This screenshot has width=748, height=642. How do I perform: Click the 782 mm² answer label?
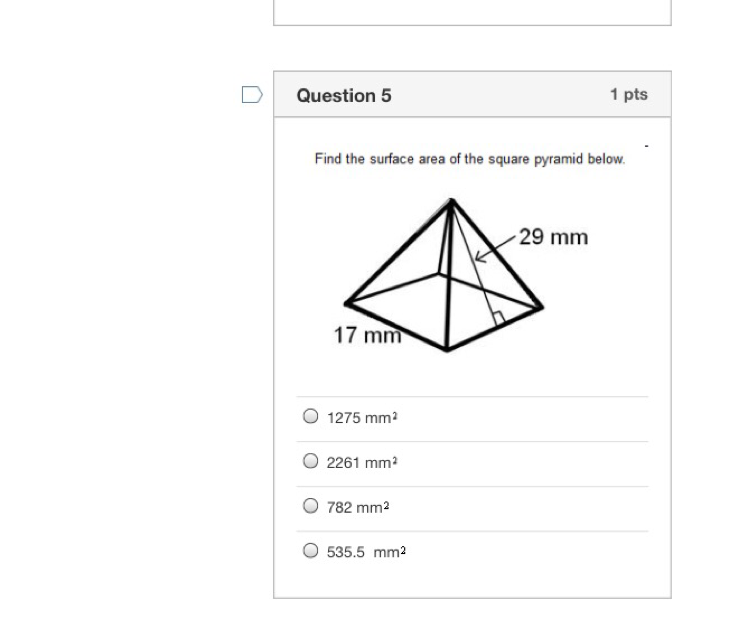358,507
